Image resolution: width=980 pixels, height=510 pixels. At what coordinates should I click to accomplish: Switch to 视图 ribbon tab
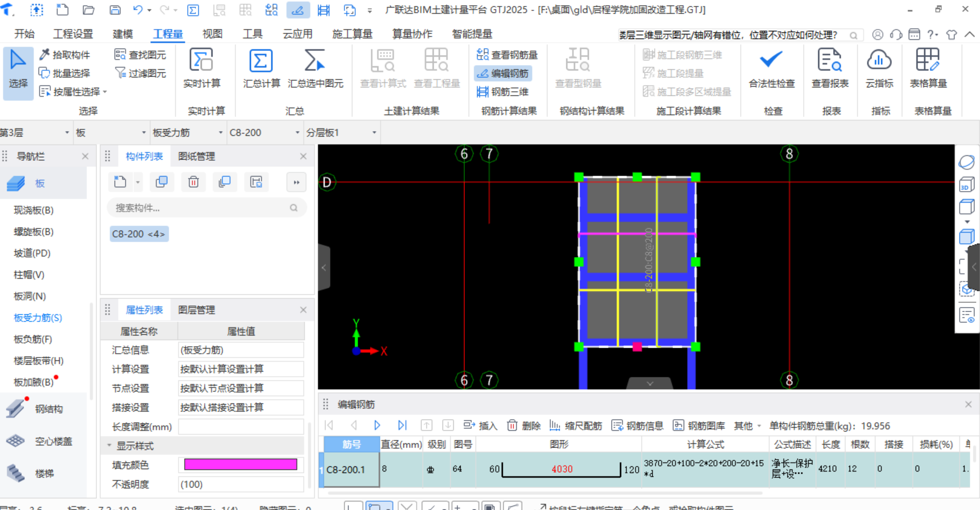click(212, 34)
